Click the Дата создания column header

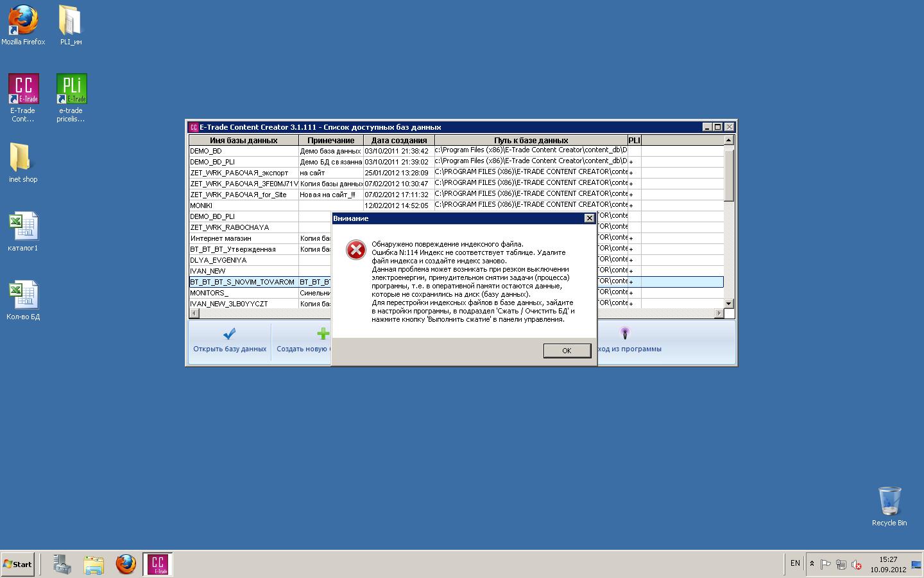coord(399,140)
